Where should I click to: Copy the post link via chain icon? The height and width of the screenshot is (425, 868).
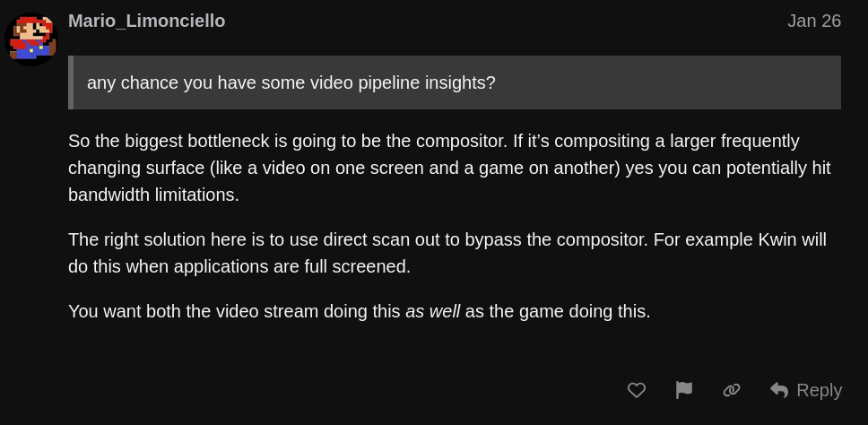click(732, 390)
